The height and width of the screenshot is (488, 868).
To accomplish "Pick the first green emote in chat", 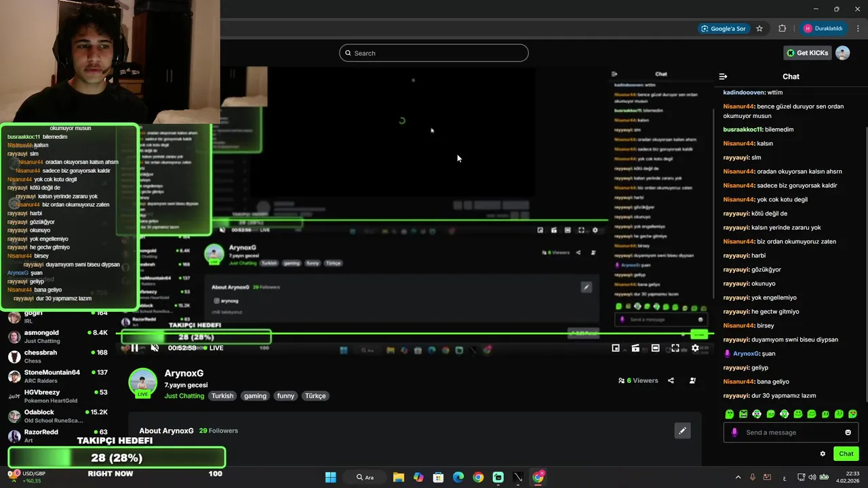I will (730, 414).
